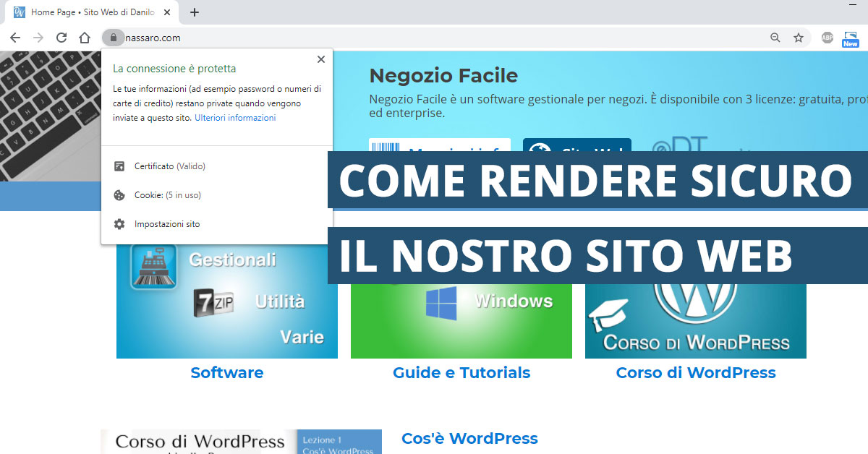Click the Corso di WordPress thumbnail

(x=696, y=321)
